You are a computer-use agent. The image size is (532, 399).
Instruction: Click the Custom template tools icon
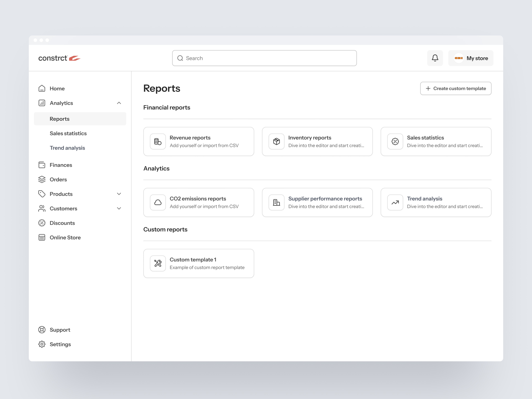pyautogui.click(x=158, y=263)
